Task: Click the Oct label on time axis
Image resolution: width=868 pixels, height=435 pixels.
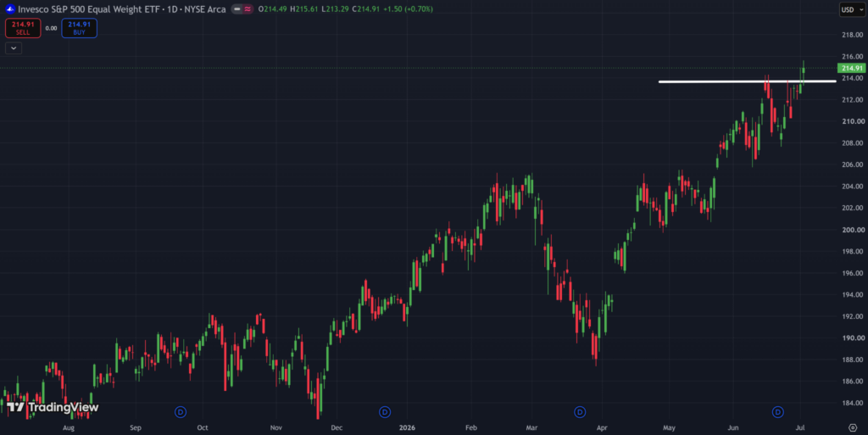Action: 203,428
